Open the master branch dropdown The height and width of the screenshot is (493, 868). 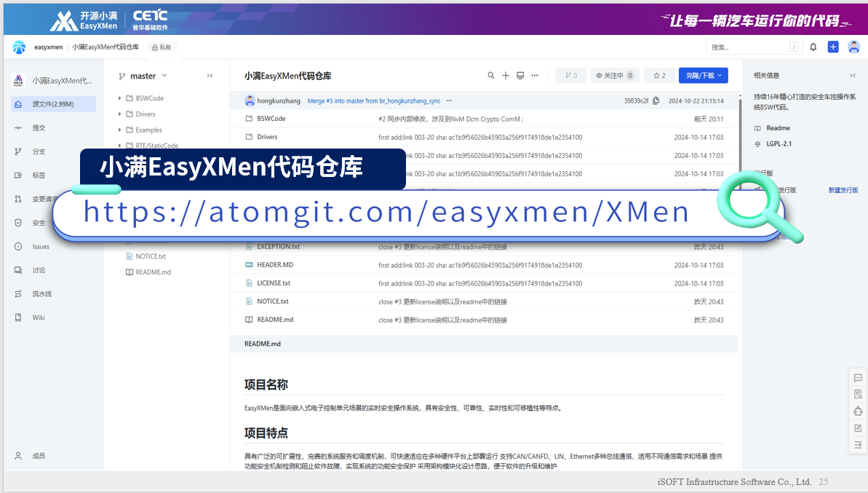[143, 76]
